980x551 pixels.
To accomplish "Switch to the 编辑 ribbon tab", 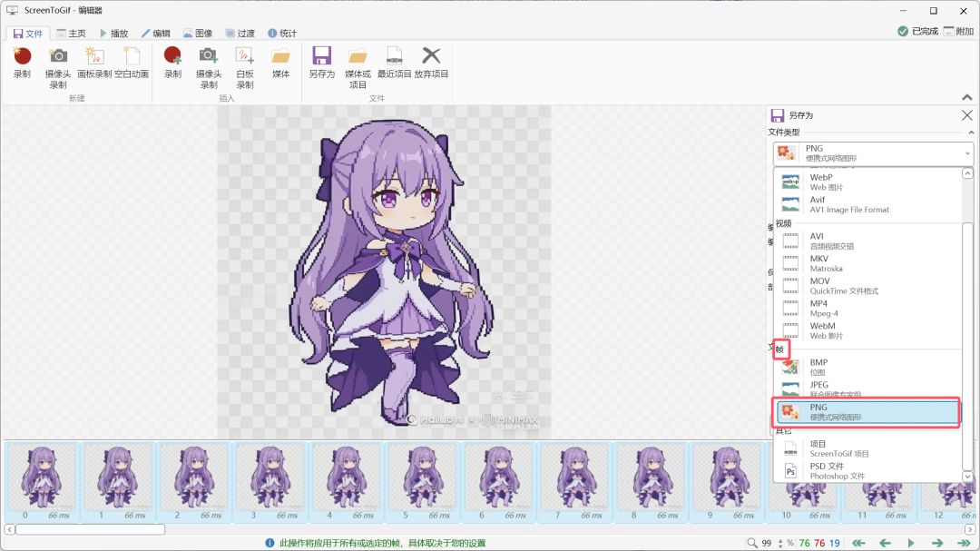I will point(156,34).
